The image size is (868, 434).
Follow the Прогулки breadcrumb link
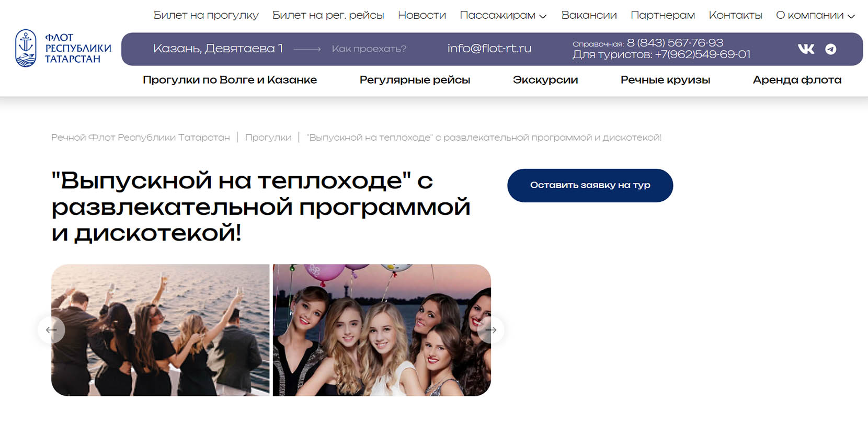point(268,138)
